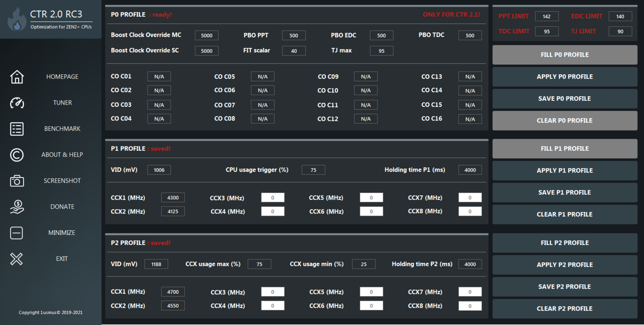Click the speedometer Tuner icon
The height and width of the screenshot is (325, 644).
(x=17, y=103)
